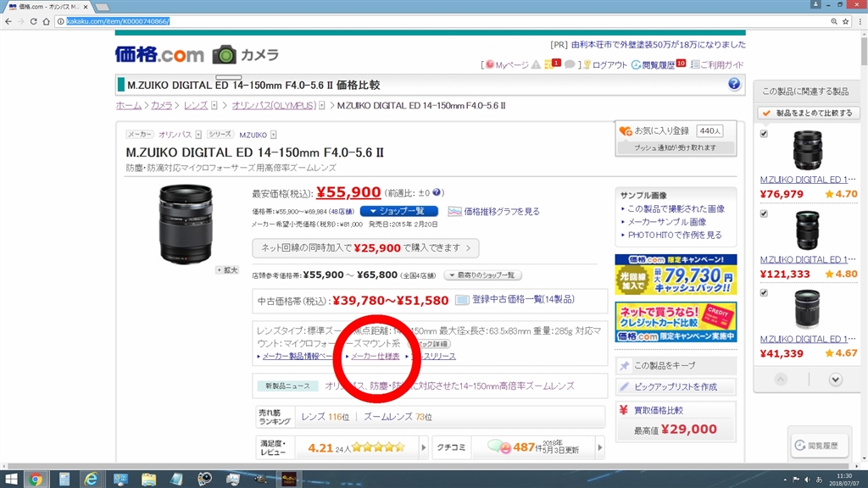Open the new product news headline link

pyautogui.click(x=449, y=385)
